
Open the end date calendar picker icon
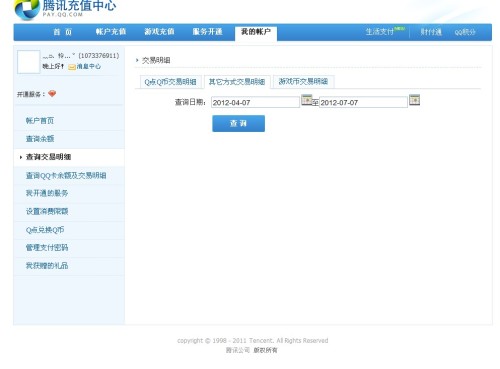point(414,100)
